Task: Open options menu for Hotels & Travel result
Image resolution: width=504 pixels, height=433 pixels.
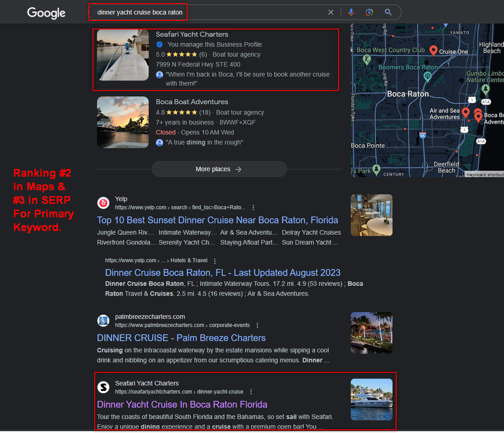Action: point(215,261)
